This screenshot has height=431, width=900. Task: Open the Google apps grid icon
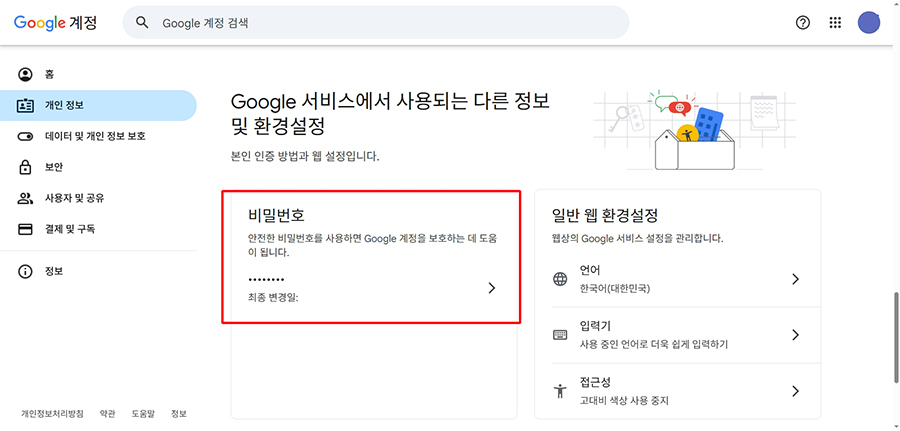pyautogui.click(x=835, y=23)
